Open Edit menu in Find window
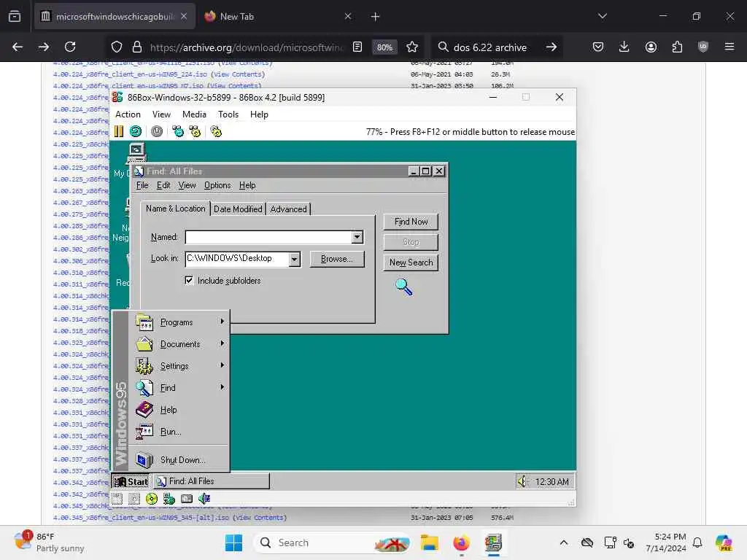747x560 pixels. coord(163,185)
